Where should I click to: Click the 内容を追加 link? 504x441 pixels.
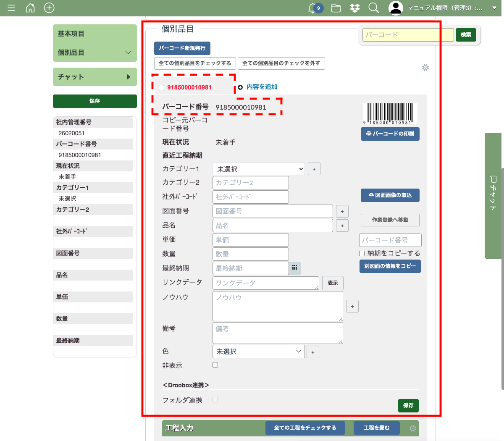pyautogui.click(x=262, y=87)
